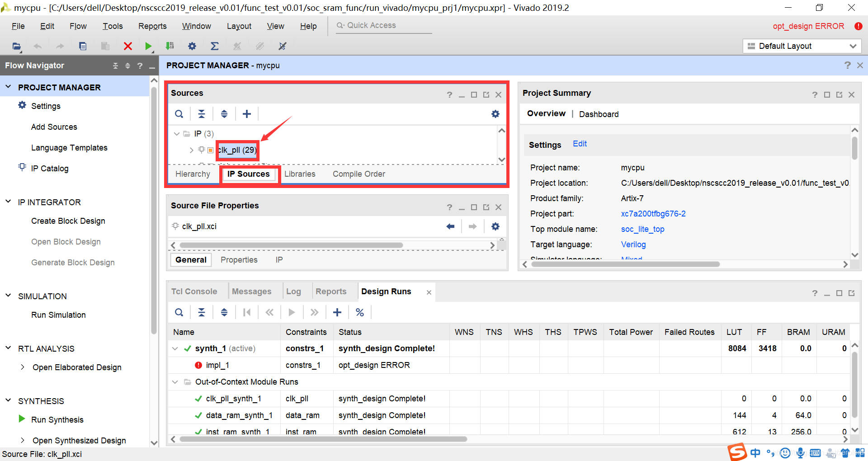Expand all in Sources panel
868x461 pixels.
click(224, 114)
